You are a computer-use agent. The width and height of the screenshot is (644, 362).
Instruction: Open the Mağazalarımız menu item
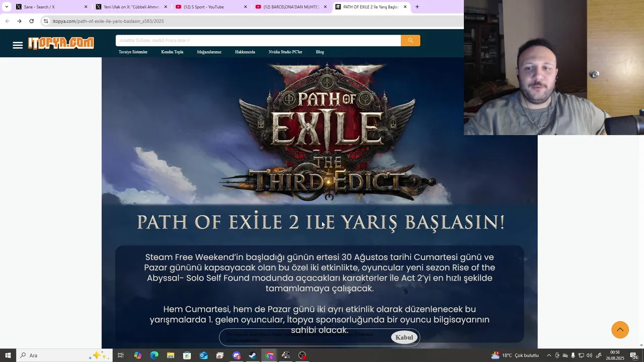(209, 52)
